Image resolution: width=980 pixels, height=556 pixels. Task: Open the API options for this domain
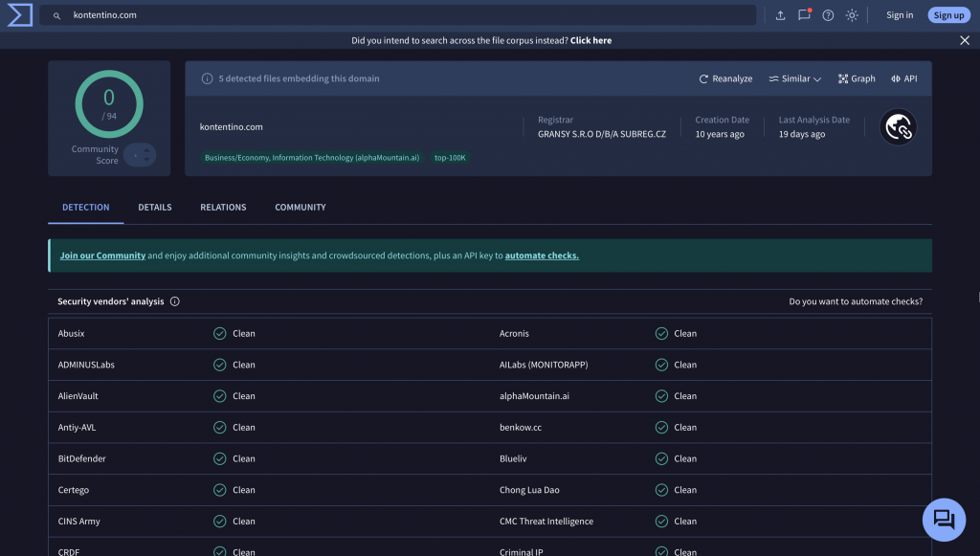click(902, 78)
